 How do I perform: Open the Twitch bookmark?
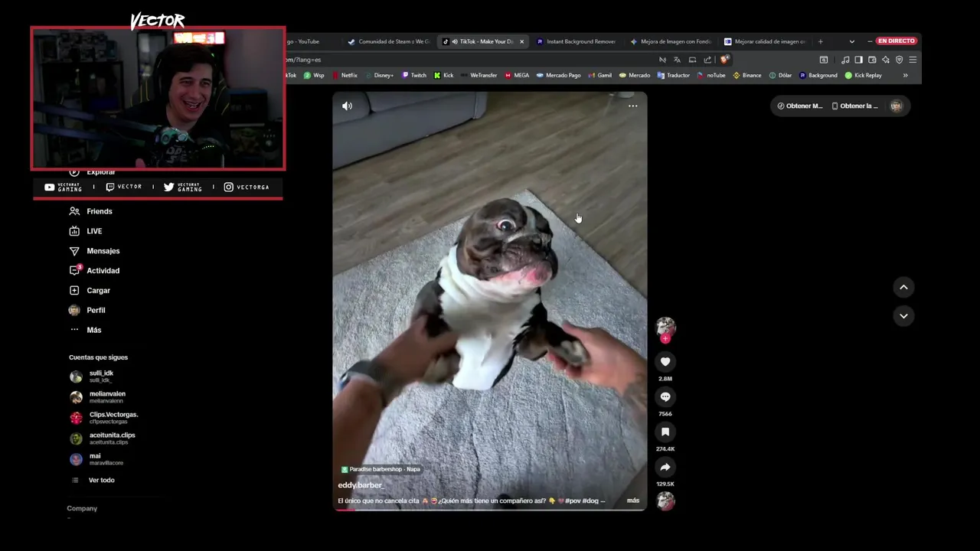coord(414,75)
